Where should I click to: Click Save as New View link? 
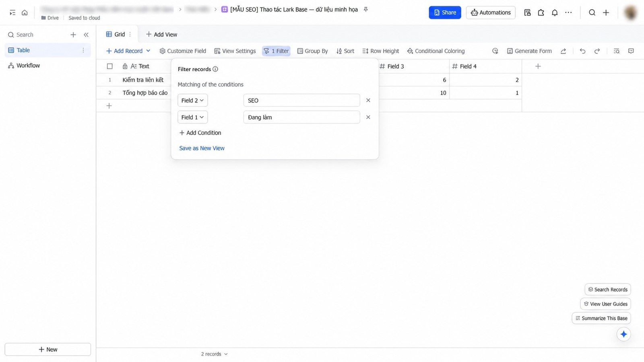(x=202, y=148)
